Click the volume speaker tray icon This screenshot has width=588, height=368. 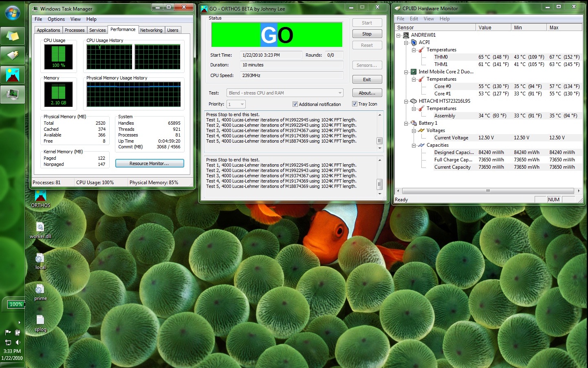tap(18, 342)
